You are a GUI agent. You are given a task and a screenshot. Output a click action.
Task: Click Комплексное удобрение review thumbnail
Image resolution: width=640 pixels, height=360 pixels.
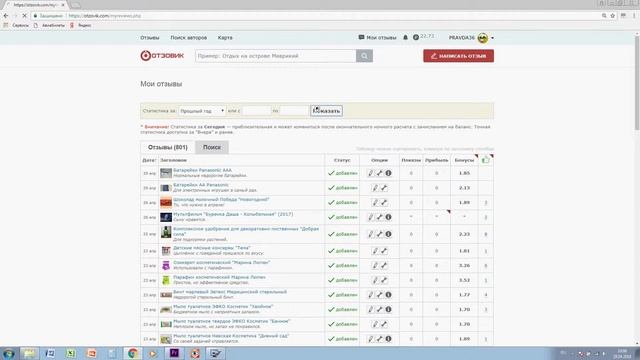coord(166,232)
